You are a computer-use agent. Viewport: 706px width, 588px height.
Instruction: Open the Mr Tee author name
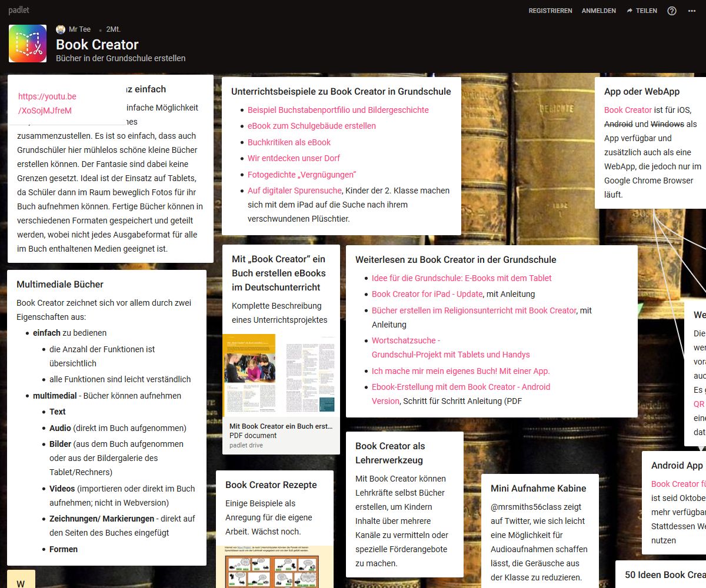tap(79, 29)
